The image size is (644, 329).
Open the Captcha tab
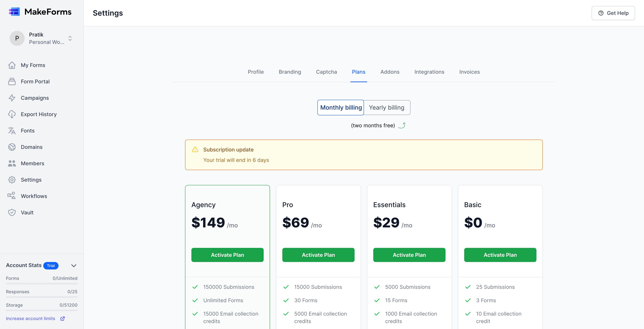pos(326,72)
